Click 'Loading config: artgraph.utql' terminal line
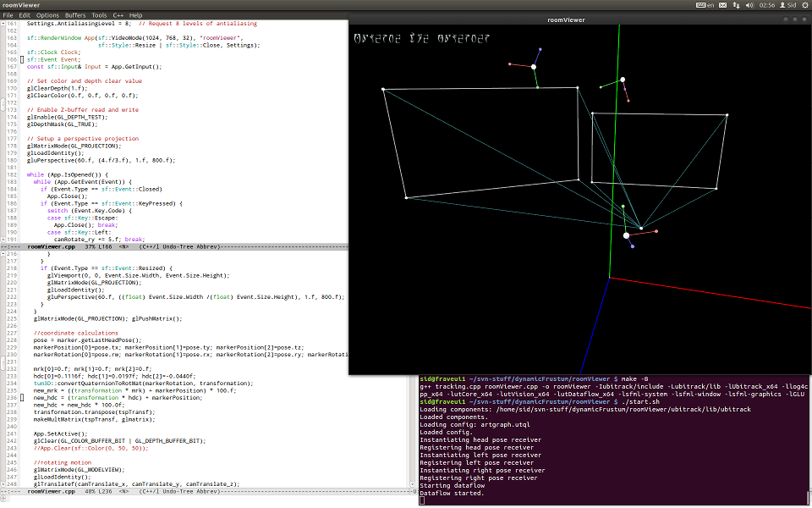This screenshot has height=508, width=812. [x=475, y=424]
